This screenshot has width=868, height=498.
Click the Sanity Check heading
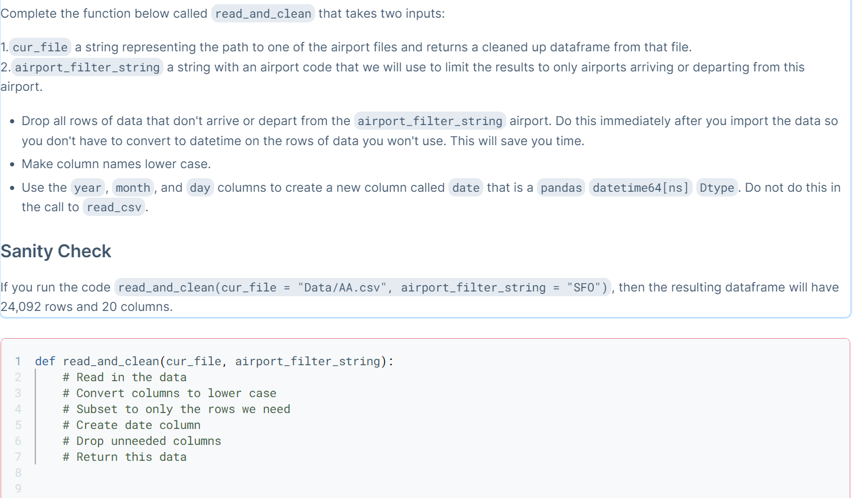55,251
